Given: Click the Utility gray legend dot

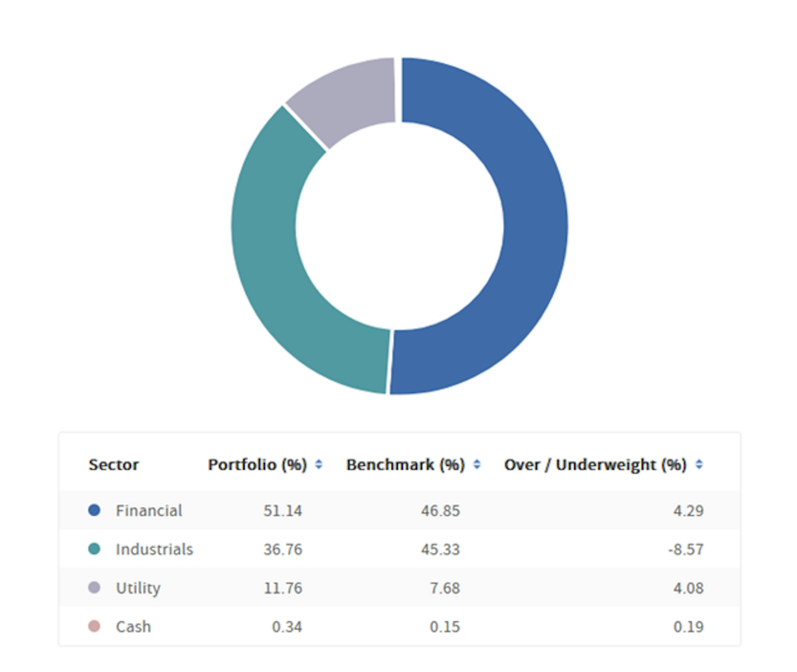Looking at the screenshot, I should point(94,588).
